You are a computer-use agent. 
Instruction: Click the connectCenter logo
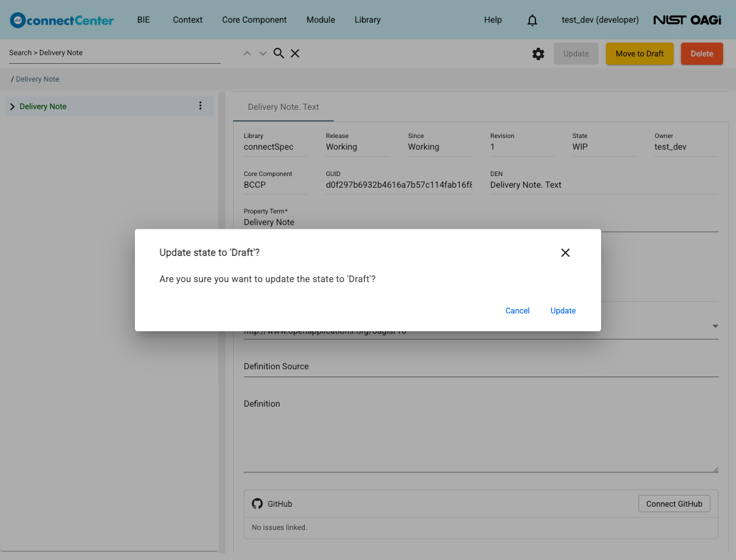62,20
